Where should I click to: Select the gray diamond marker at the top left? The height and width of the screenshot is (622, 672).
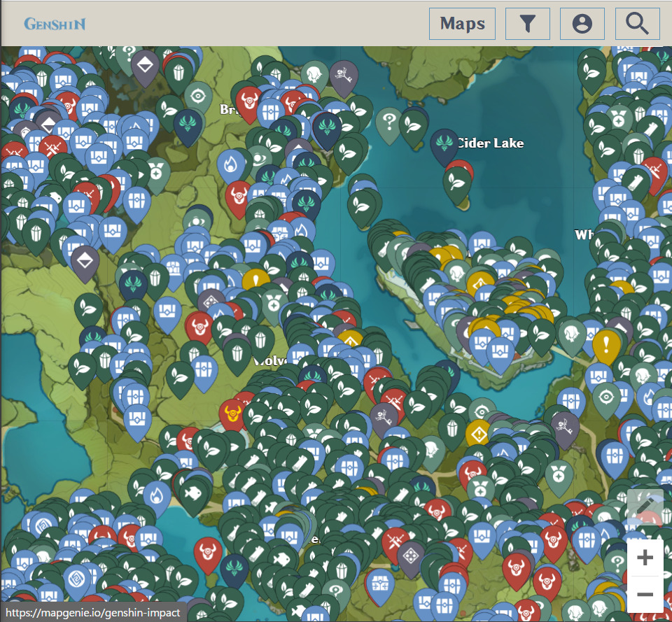(x=146, y=67)
